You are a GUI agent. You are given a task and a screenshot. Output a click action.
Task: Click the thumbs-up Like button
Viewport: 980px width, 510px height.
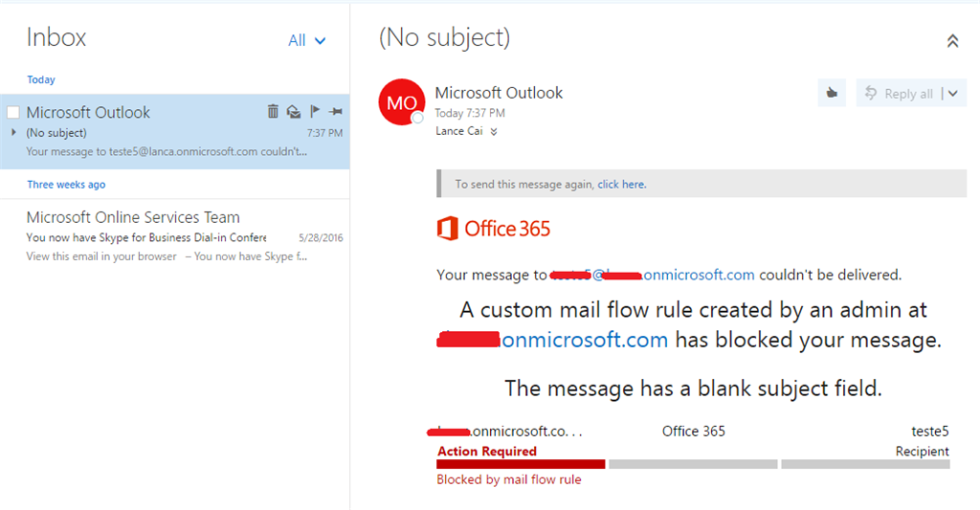click(x=832, y=93)
